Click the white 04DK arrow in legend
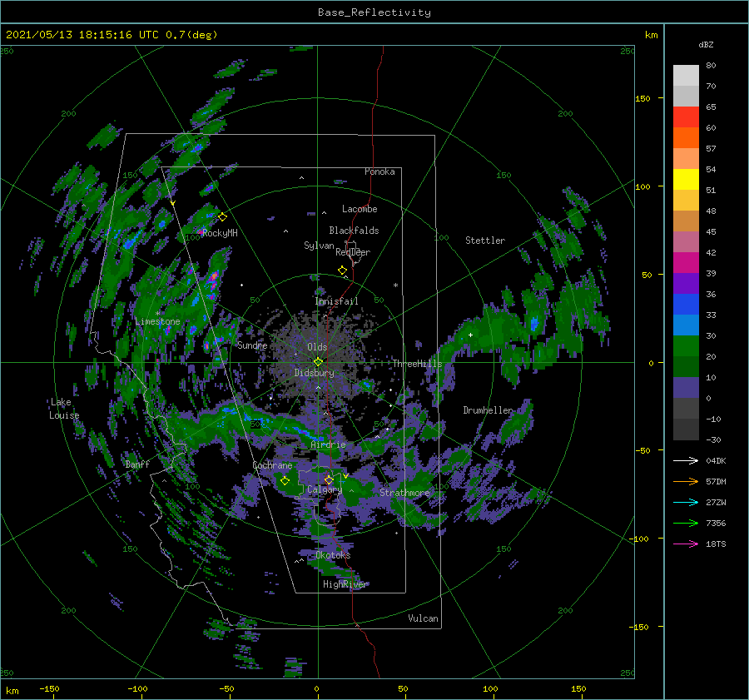 tap(686, 460)
